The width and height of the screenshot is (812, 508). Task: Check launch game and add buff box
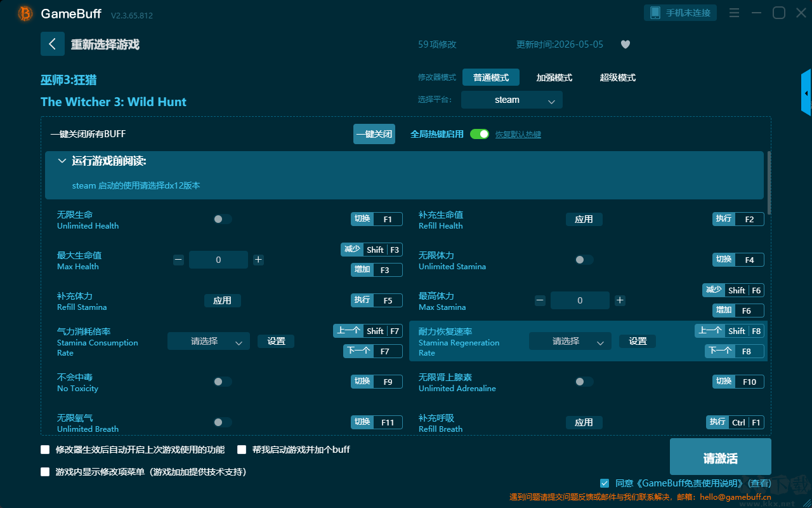coord(242,450)
